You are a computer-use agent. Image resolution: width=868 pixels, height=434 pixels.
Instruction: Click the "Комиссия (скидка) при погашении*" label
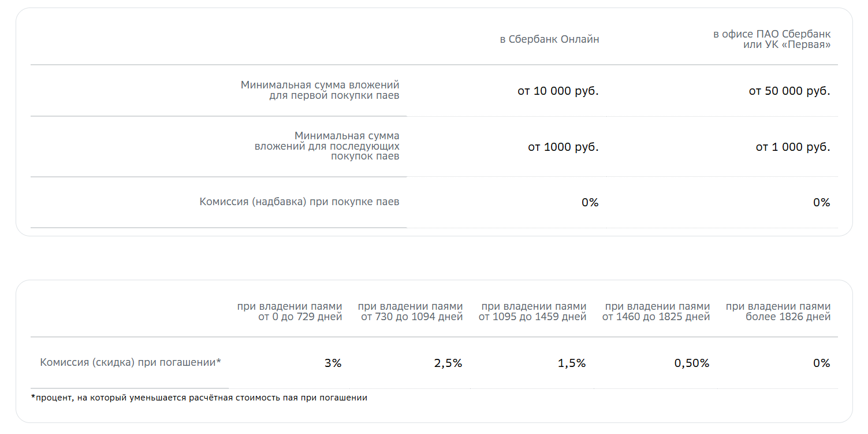coord(131,362)
